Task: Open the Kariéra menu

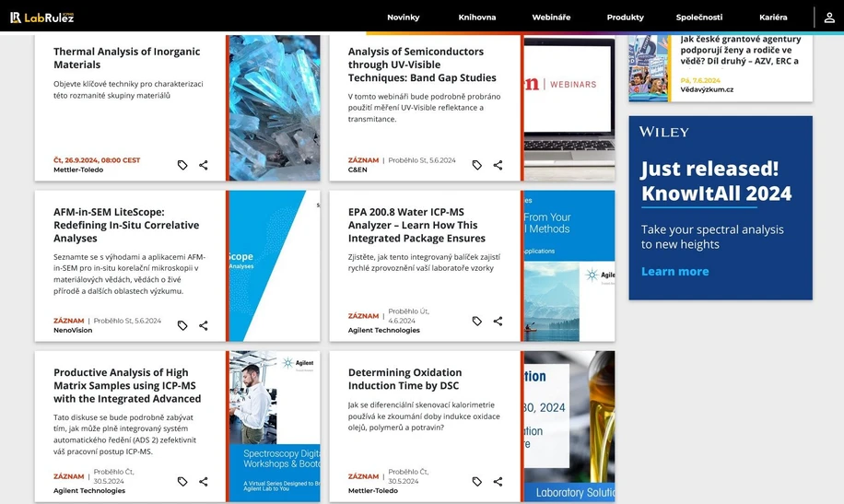Action: coord(773,18)
